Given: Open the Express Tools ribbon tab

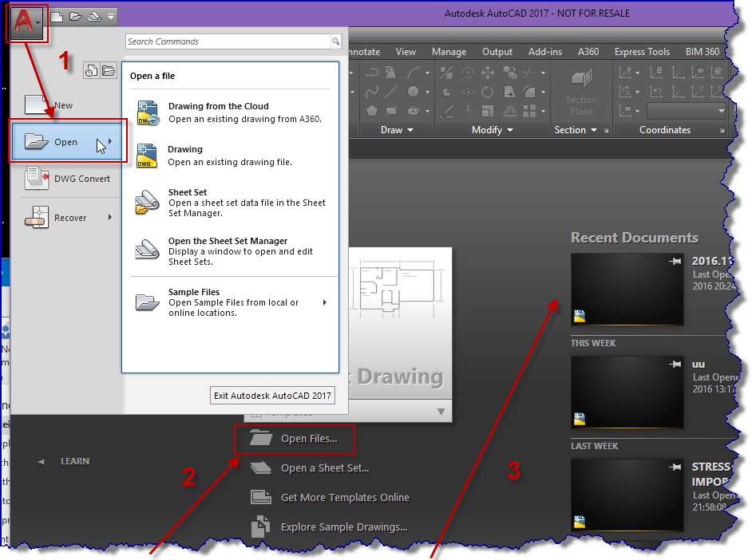Looking at the screenshot, I should (x=642, y=51).
